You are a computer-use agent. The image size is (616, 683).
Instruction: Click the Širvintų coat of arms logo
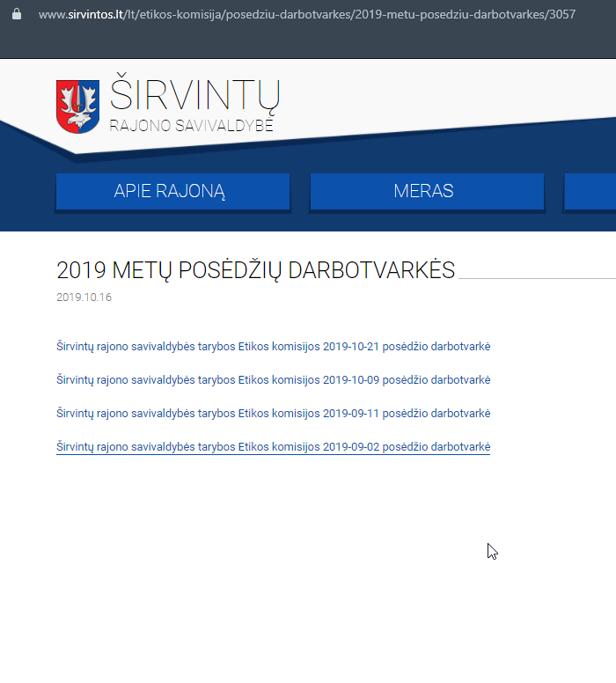[77, 106]
